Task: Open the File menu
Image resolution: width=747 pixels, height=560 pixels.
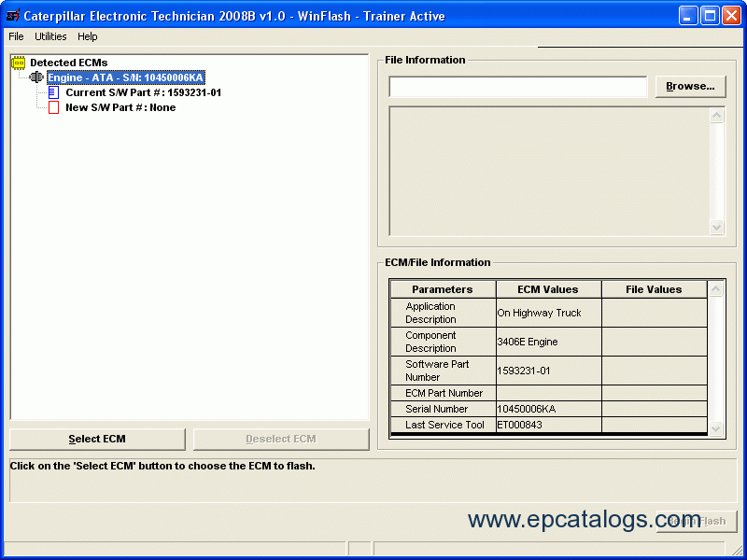Action: pos(16,36)
